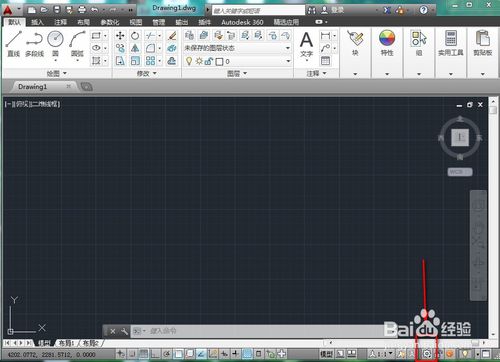Expand the Draw (绘图) panel

click(57, 73)
